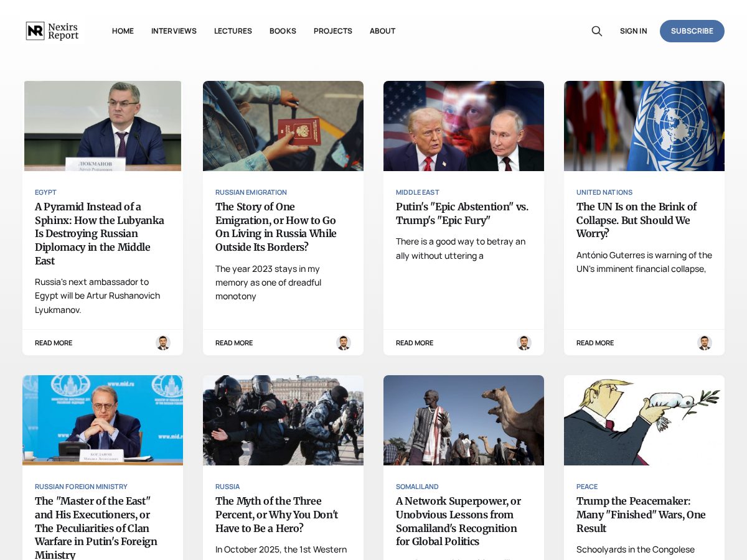
Task: Go to the Home menu item
Action: (123, 31)
